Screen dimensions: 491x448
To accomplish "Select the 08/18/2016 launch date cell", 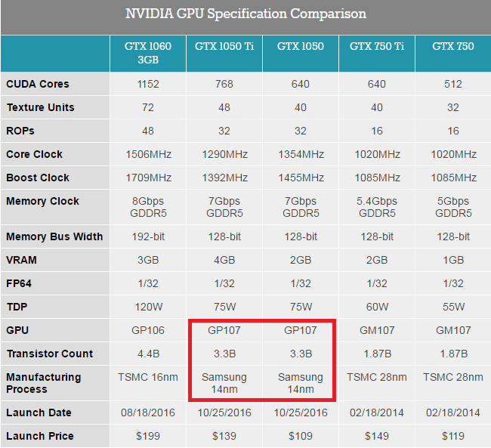I will point(148,412).
